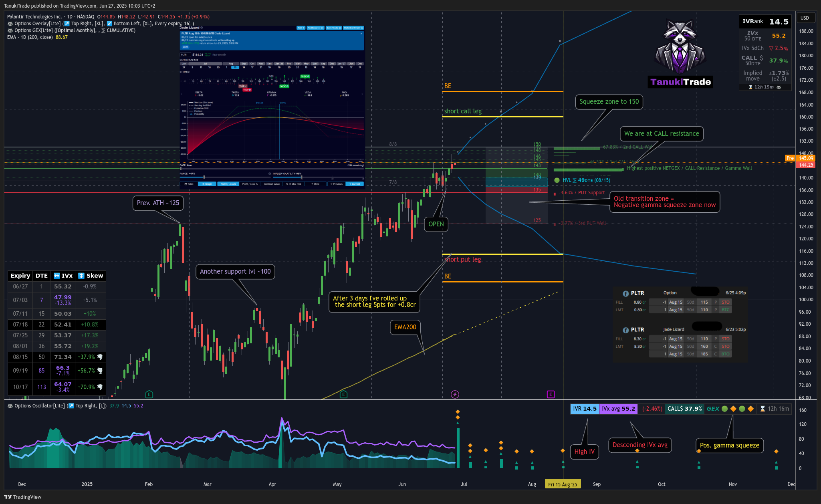Image resolution: width=821 pixels, height=504 pixels.
Task: Click the right chevron next to RHO
Action: 362,94
